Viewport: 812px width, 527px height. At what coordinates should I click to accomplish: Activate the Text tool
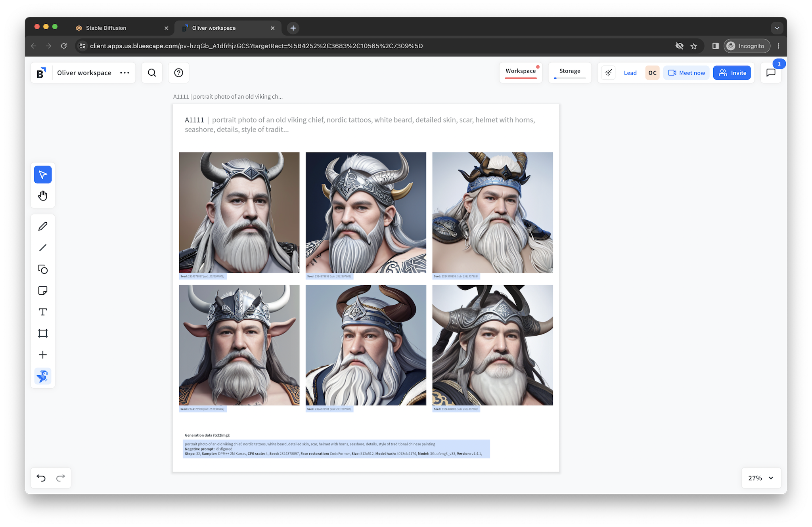[x=43, y=312]
